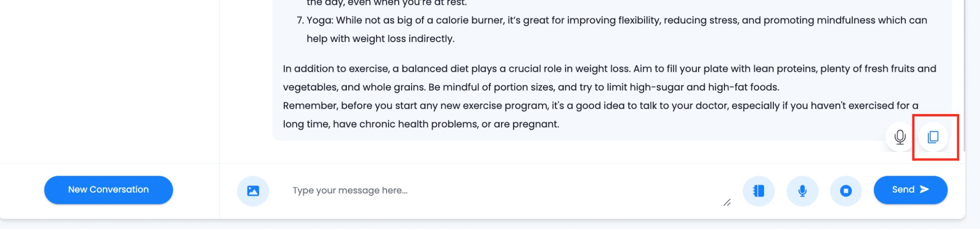Open the notebook prompt library icon
The width and height of the screenshot is (980, 229).
[758, 191]
